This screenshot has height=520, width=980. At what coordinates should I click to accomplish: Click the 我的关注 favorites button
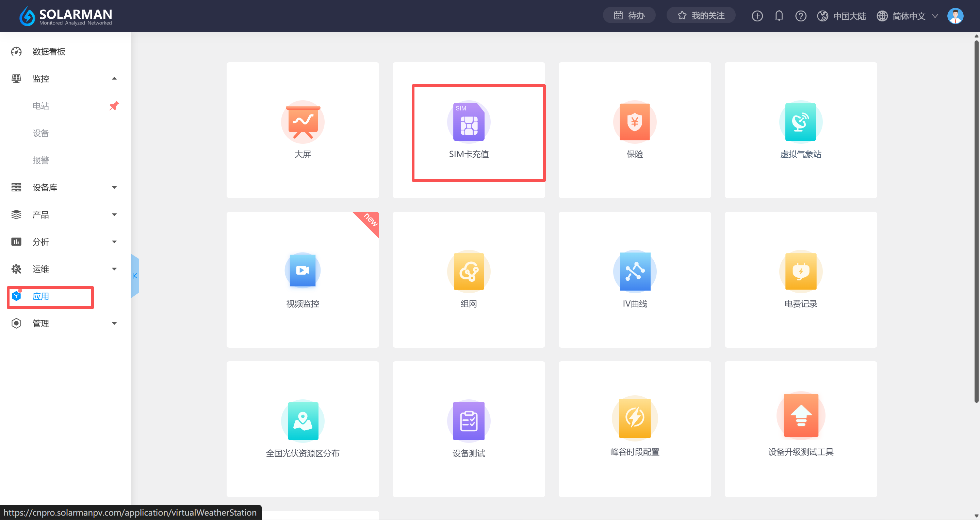pos(701,16)
